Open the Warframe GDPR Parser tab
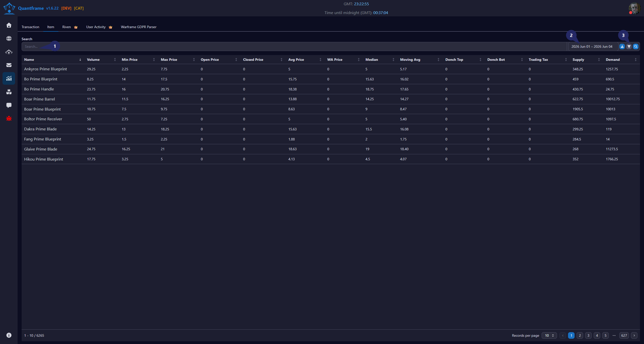The height and width of the screenshot is (344, 644). (x=139, y=27)
